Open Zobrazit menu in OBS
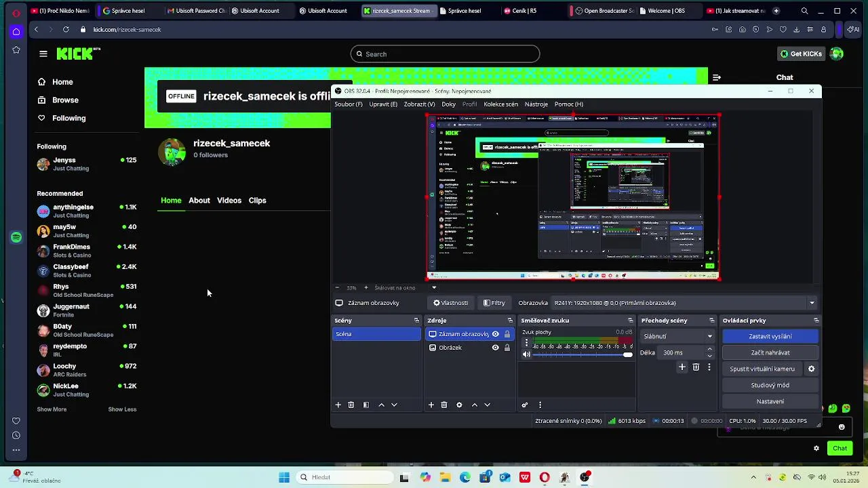 tap(419, 104)
